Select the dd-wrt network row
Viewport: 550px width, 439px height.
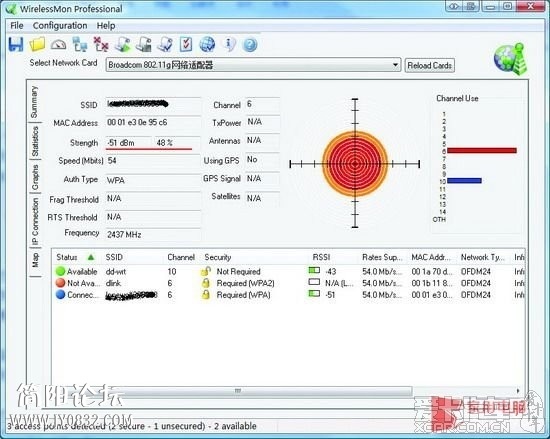point(288,271)
